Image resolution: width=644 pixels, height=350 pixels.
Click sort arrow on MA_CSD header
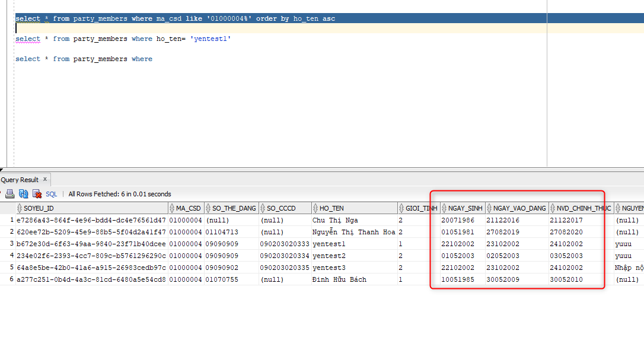pos(173,208)
